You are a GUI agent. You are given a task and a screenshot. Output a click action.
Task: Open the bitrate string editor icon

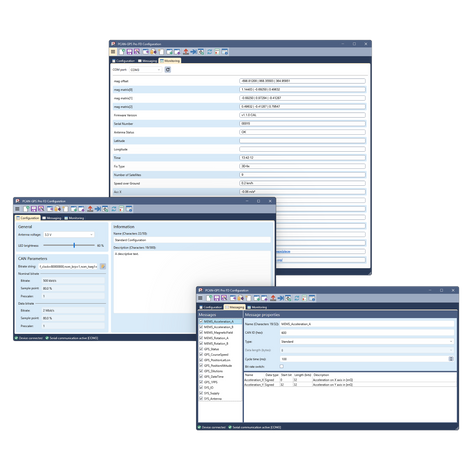click(103, 266)
